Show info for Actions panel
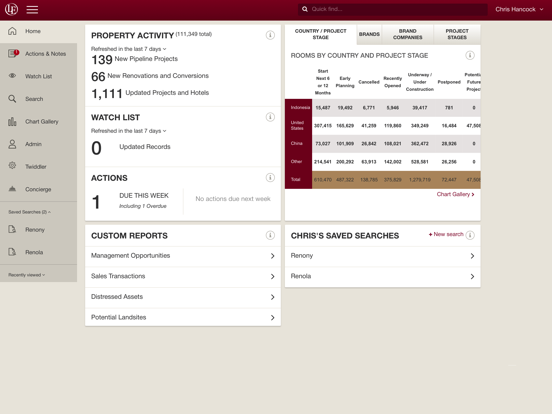The height and width of the screenshot is (414, 552). tap(270, 178)
